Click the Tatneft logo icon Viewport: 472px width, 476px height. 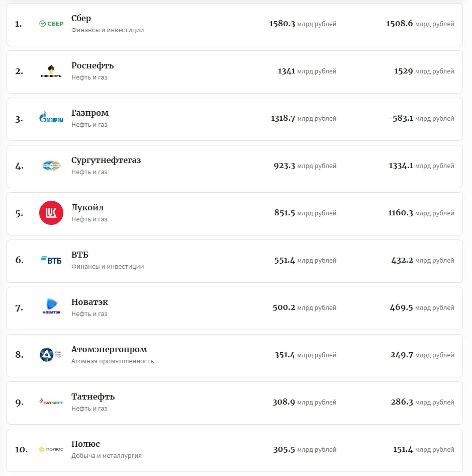[x=51, y=402]
